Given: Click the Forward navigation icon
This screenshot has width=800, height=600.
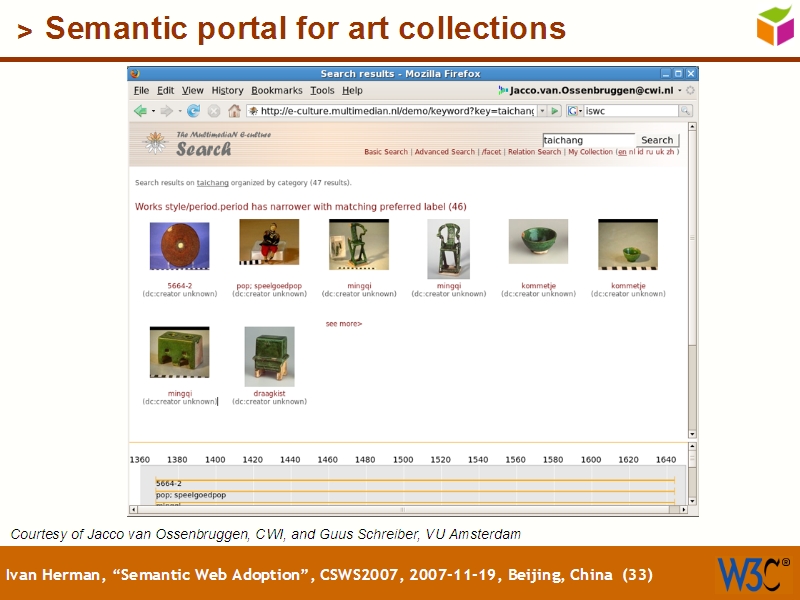Looking at the screenshot, I should pyautogui.click(x=166, y=110).
